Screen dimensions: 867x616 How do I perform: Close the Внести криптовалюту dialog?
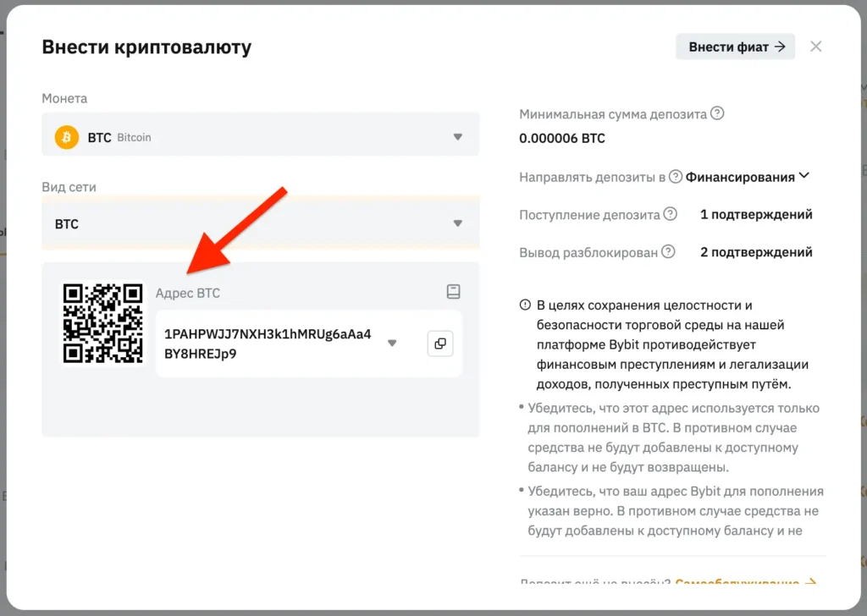tap(815, 47)
